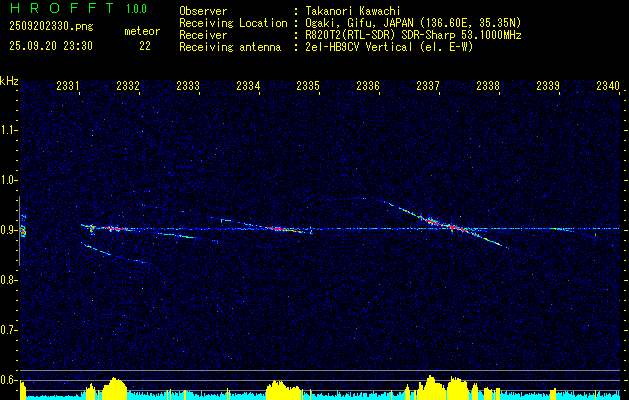Click the 0.9 kHz frequency axis label
629x400 pixels.
[x=9, y=230]
